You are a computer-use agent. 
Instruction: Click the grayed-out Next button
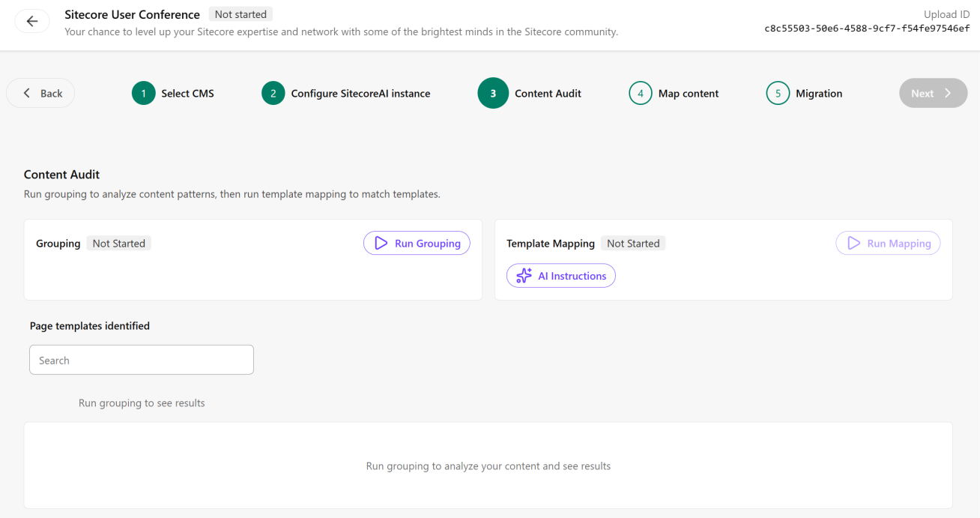(x=934, y=93)
